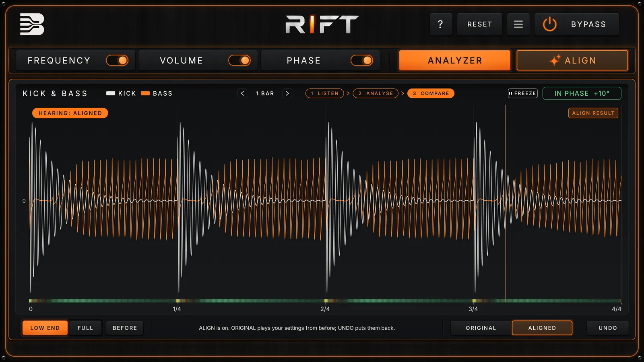The image size is (644, 362).
Task: Toggle the Volume switch
Action: pos(239,60)
